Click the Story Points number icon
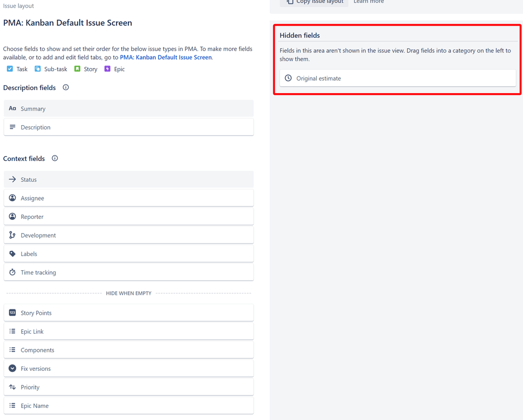 click(x=13, y=313)
